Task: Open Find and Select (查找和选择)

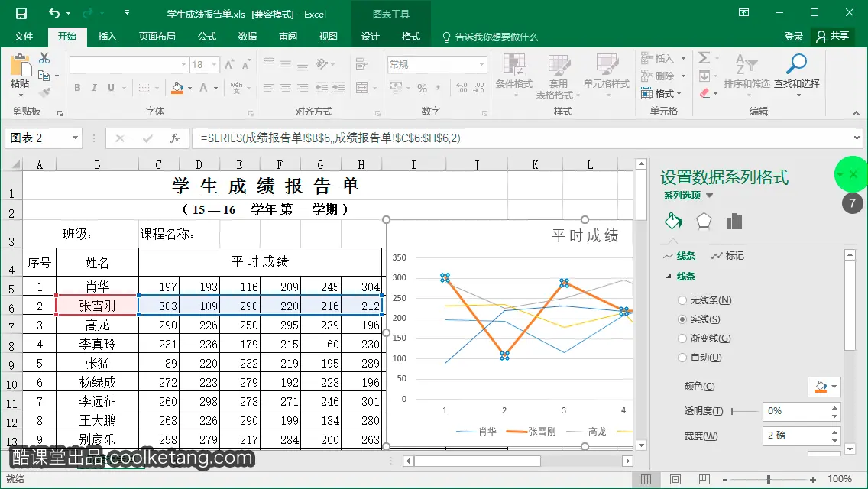Action: pos(797,75)
